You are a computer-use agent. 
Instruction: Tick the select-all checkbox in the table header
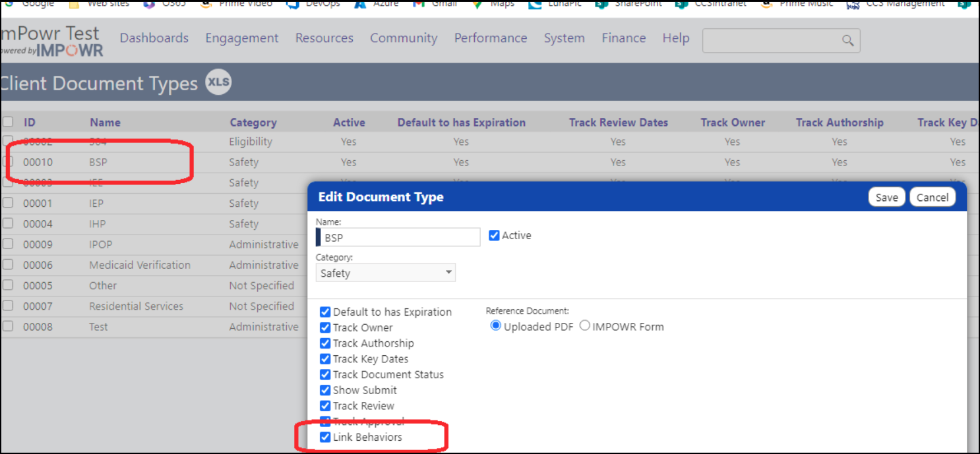point(8,122)
